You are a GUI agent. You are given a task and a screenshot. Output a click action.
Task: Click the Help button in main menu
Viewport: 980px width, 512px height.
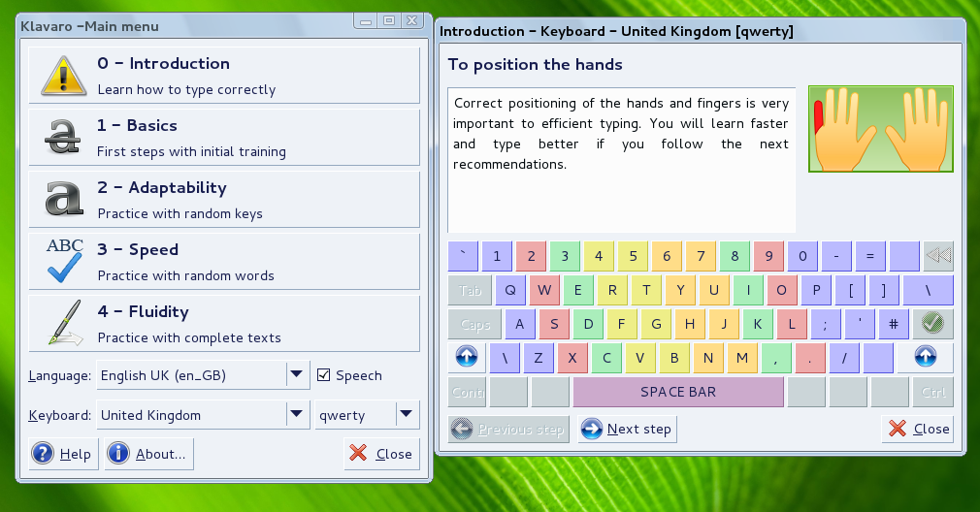tap(64, 454)
